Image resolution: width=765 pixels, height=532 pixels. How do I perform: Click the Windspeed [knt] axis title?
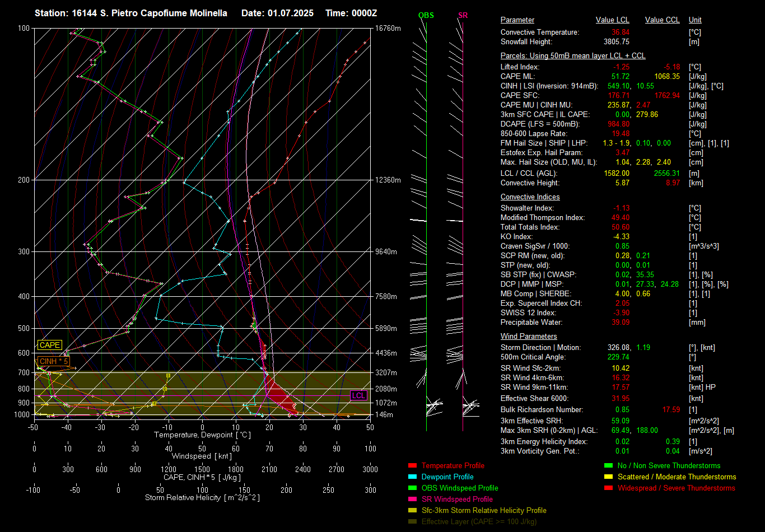pyautogui.click(x=202, y=456)
